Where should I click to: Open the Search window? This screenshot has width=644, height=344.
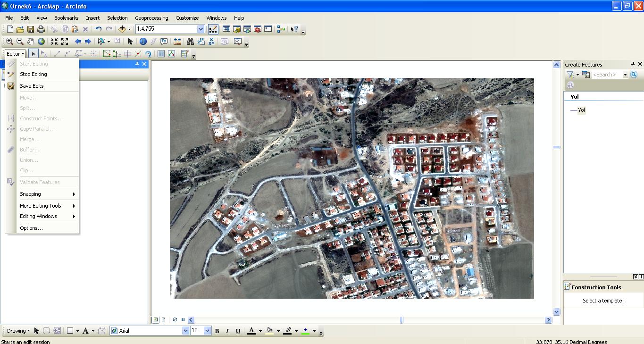247,29
